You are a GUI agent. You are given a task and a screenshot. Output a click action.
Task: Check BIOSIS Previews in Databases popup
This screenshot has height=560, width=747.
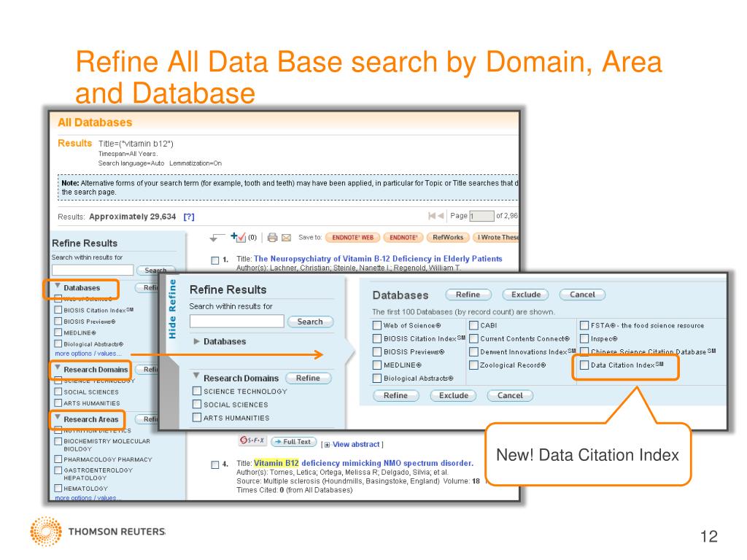pos(377,352)
